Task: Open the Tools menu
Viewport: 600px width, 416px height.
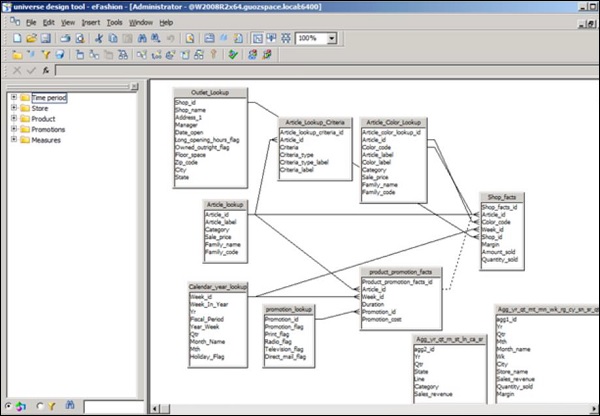Action: pos(115,21)
